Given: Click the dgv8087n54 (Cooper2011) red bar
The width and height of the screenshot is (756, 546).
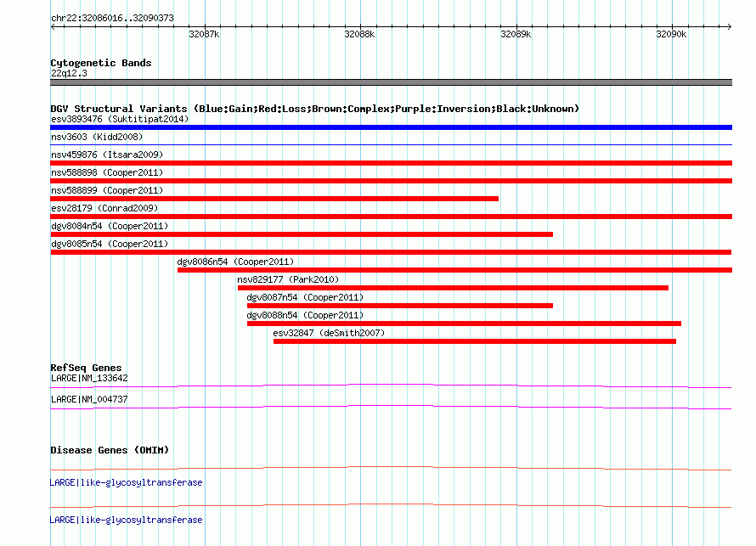Looking at the screenshot, I should pyautogui.click(x=400, y=306).
